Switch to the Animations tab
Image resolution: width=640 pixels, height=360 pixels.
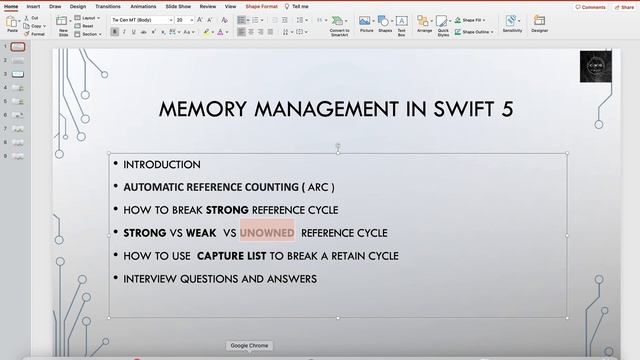143,7
